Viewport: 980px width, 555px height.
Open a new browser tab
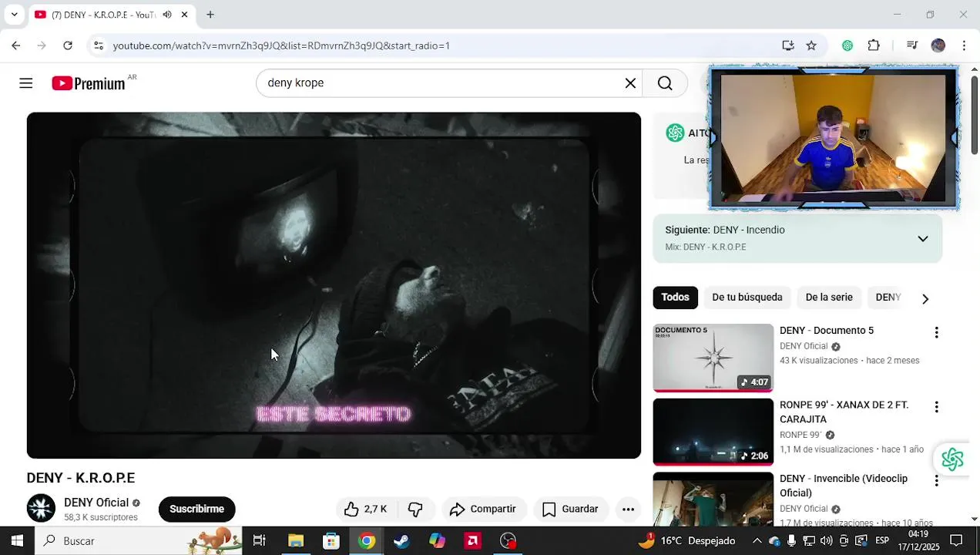point(210,15)
